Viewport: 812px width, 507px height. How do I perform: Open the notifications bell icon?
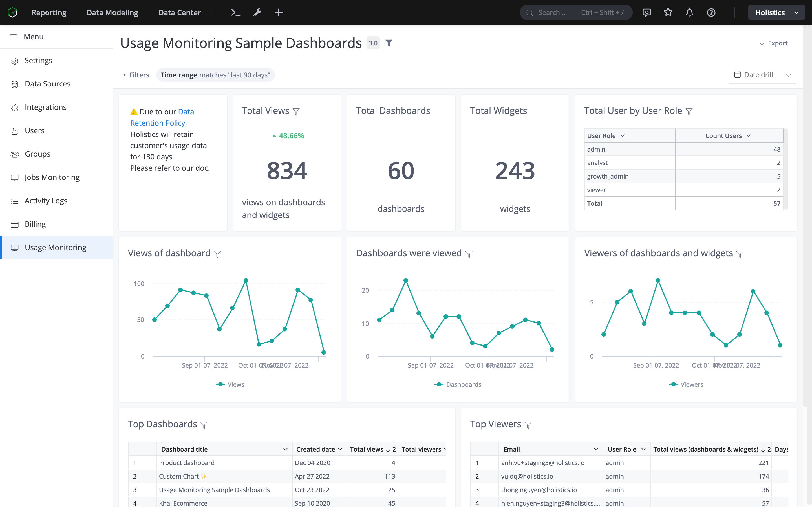pyautogui.click(x=690, y=12)
